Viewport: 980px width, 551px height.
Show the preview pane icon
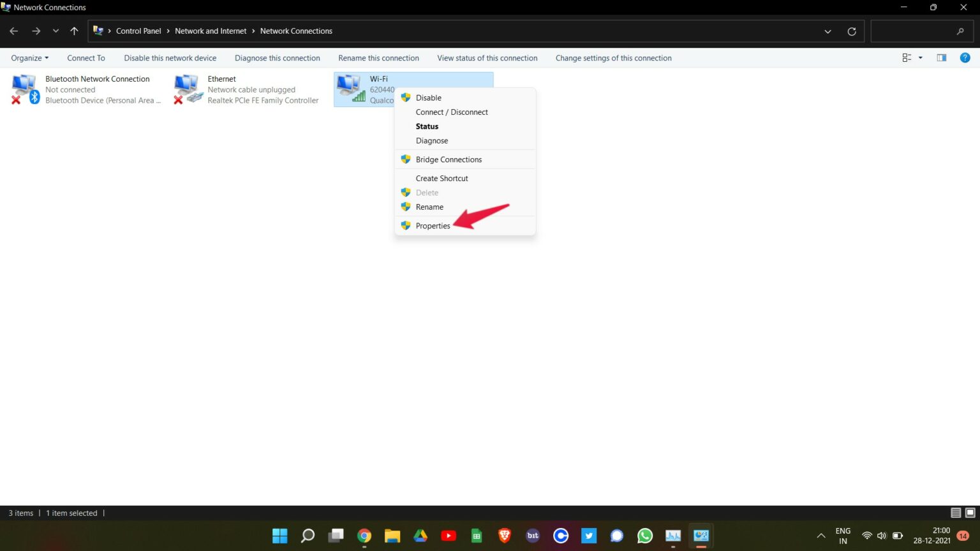pyautogui.click(x=941, y=57)
